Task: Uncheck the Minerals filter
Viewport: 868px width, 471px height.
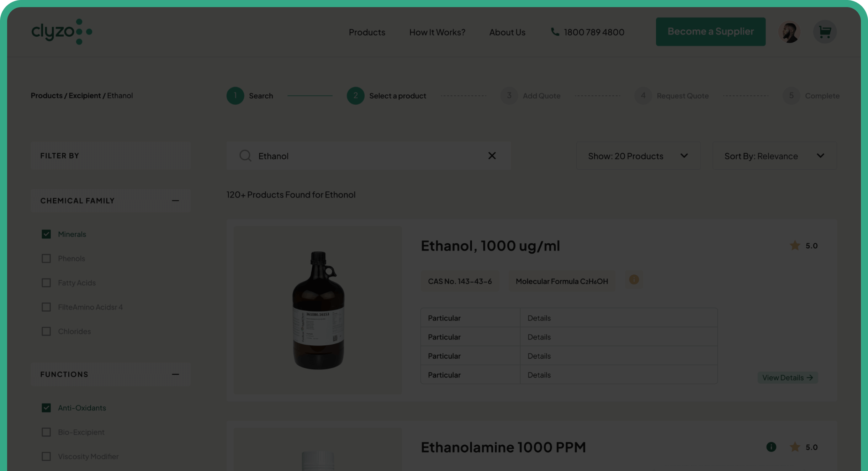Action: 46,234
